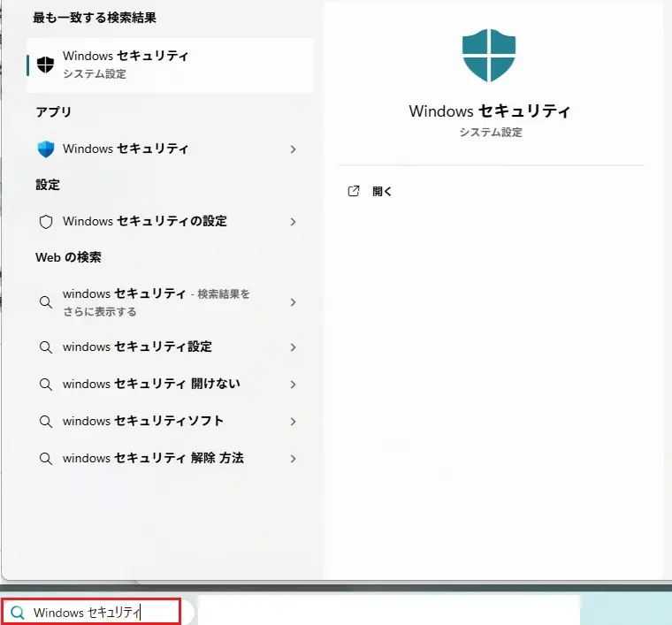
Task: Click the black shield icon in best match
Action: click(45, 65)
